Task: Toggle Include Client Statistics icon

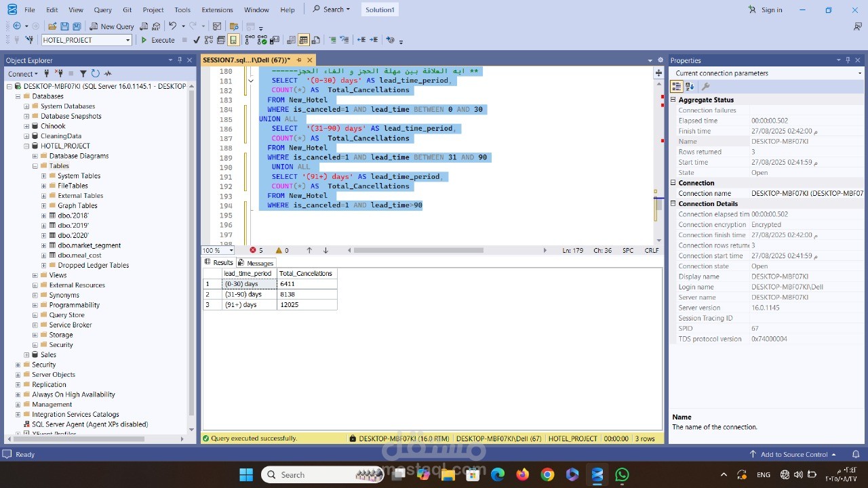Action: pos(275,40)
